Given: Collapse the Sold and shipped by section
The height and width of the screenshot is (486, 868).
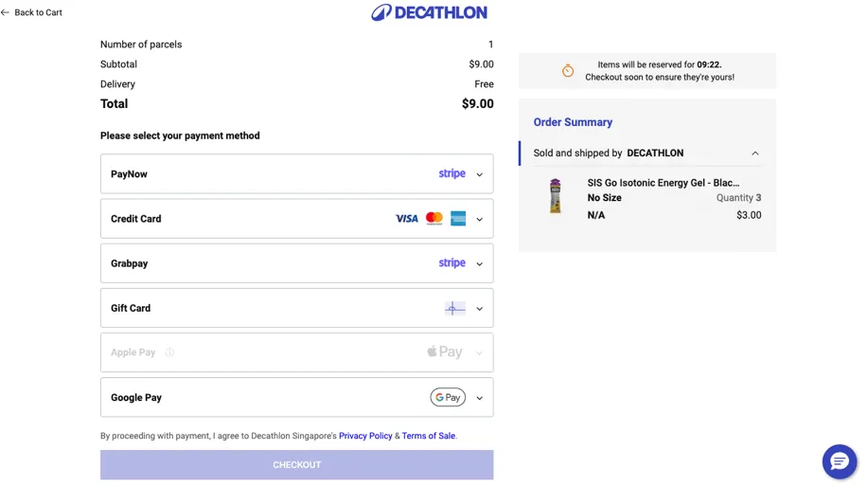Looking at the screenshot, I should [x=754, y=153].
